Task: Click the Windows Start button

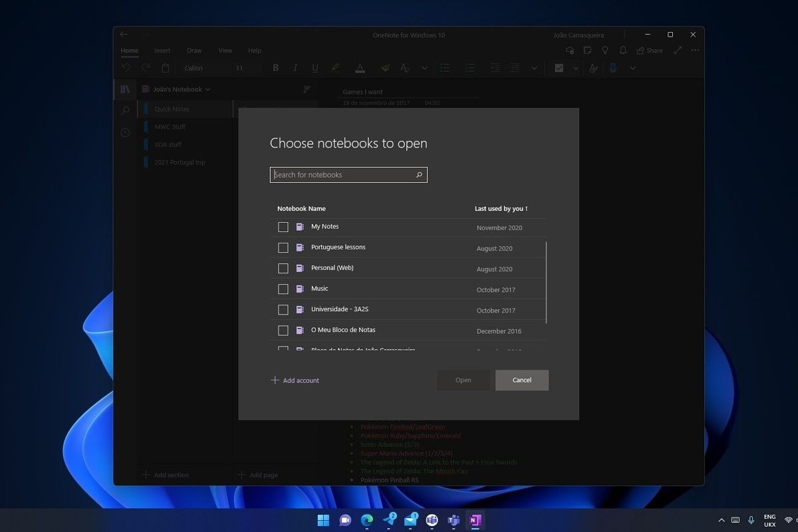Action: click(x=323, y=520)
